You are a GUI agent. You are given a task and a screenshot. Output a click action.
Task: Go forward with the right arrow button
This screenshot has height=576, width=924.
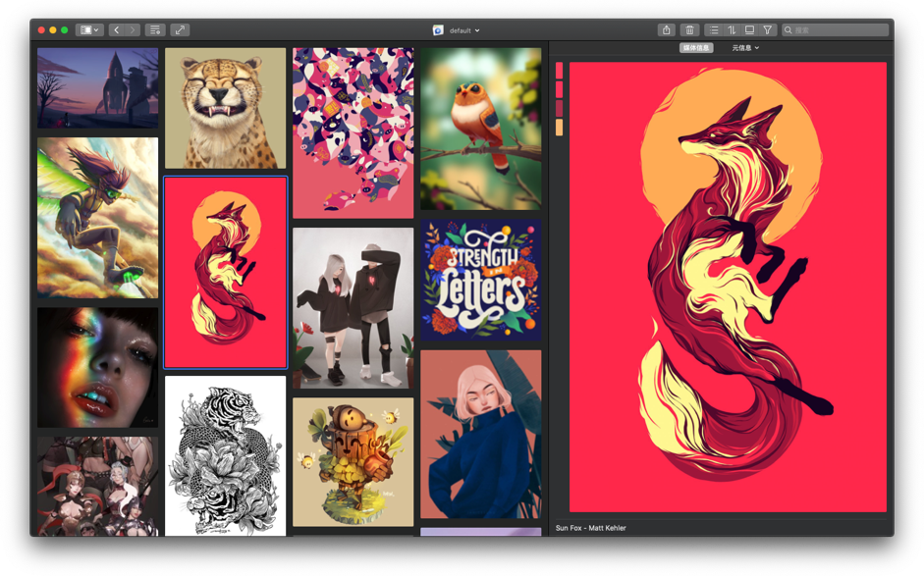133,30
